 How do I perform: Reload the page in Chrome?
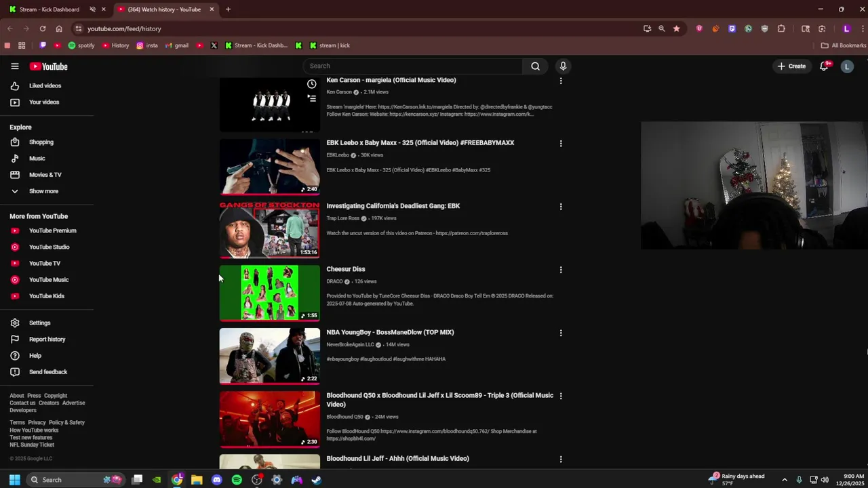point(43,28)
